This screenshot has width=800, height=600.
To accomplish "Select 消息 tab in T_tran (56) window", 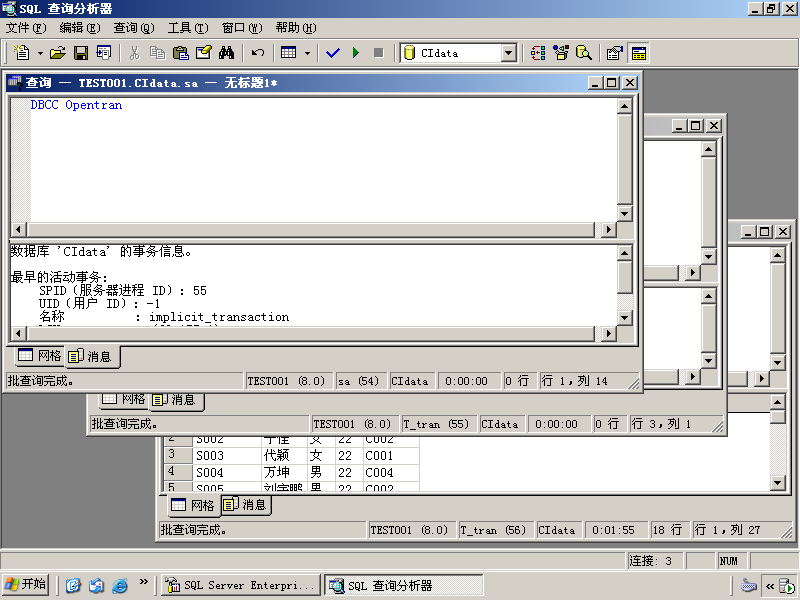I will [246, 505].
